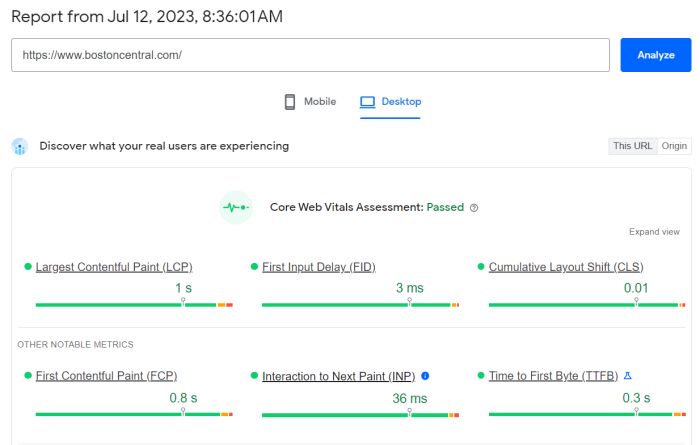Click the URL input field
Screen dimensions: 700x445
[310, 55]
